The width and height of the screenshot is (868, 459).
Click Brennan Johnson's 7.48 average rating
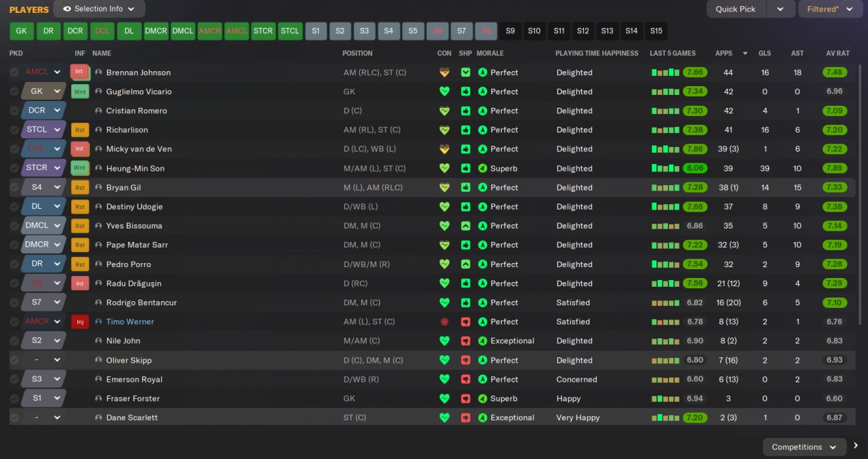[x=834, y=73]
